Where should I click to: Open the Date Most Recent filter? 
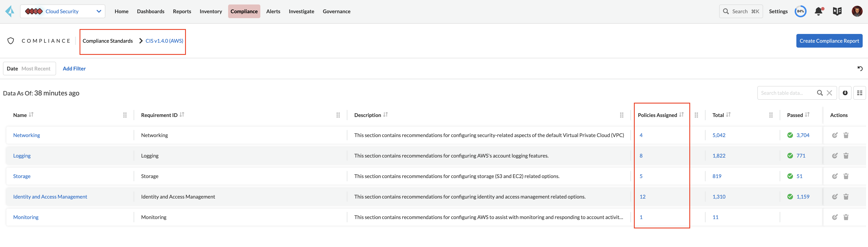coord(29,69)
